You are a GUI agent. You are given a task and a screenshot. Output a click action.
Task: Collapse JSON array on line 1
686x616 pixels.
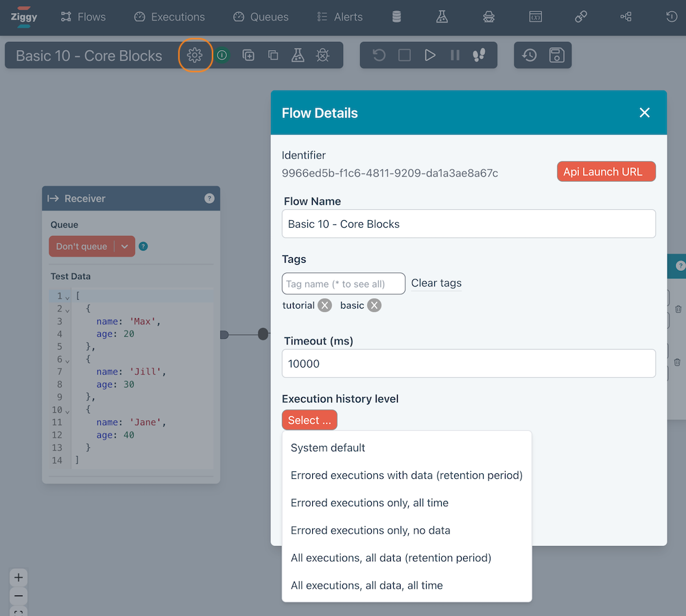67,297
